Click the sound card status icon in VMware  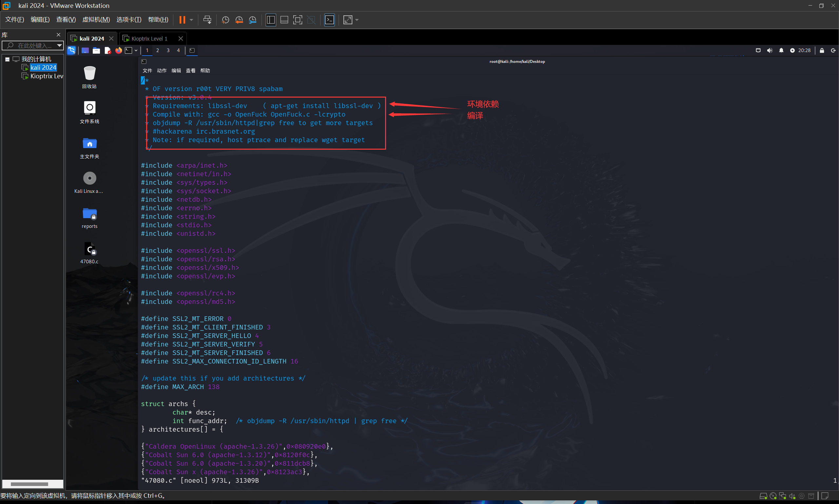pyautogui.click(x=792, y=496)
